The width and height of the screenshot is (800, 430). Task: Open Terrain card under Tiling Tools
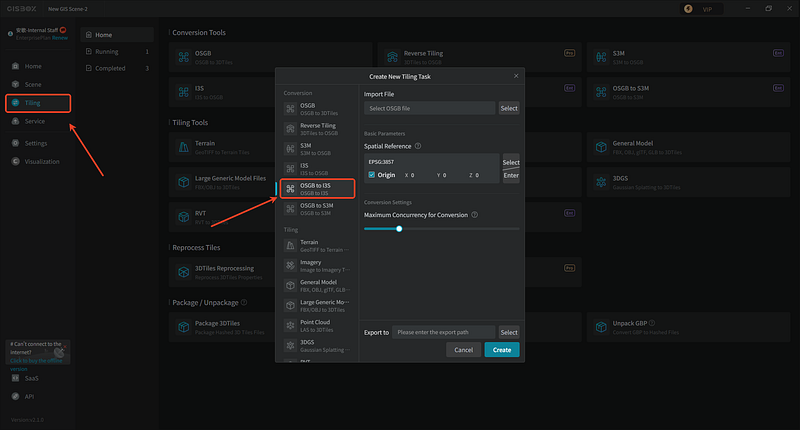222,147
